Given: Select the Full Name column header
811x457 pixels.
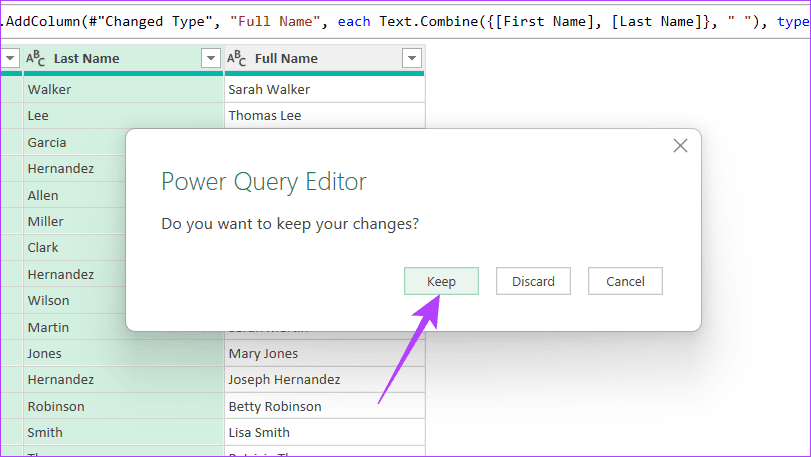Looking at the screenshot, I should 324,58.
